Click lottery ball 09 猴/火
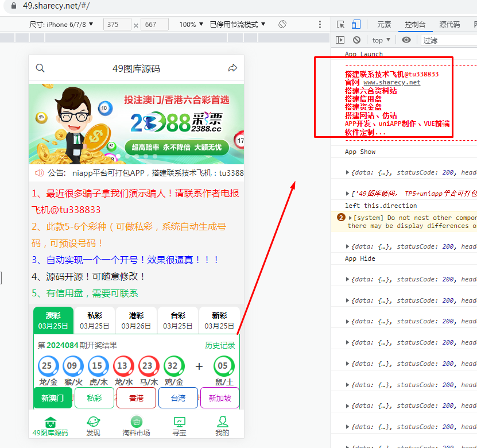Viewport: 477px width, 448px height. tap(73, 366)
